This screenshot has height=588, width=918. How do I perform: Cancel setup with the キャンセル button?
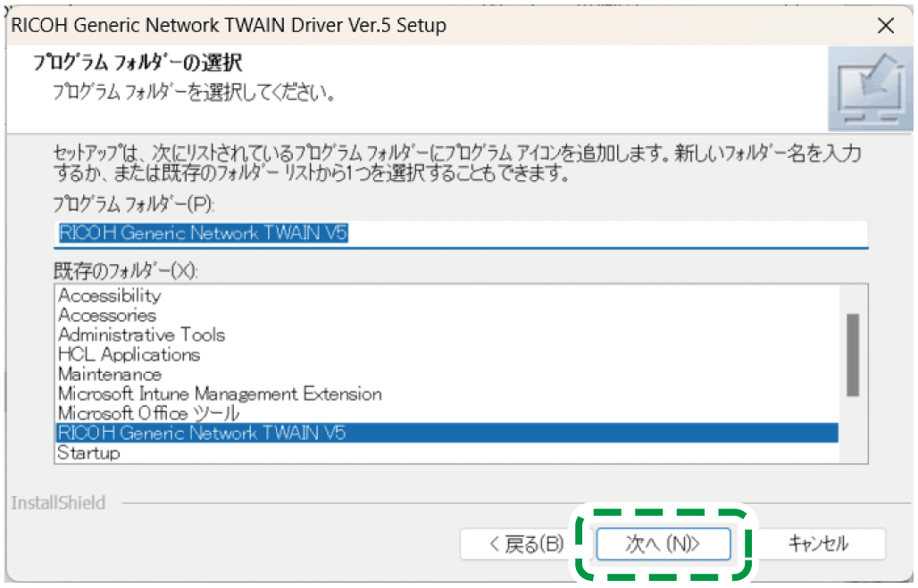(818, 543)
